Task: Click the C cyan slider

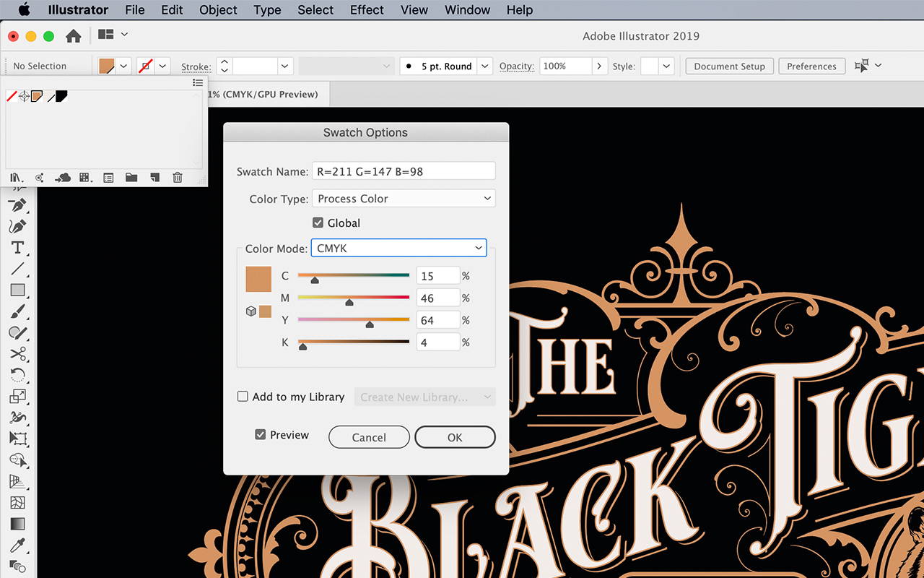Action: click(x=354, y=276)
